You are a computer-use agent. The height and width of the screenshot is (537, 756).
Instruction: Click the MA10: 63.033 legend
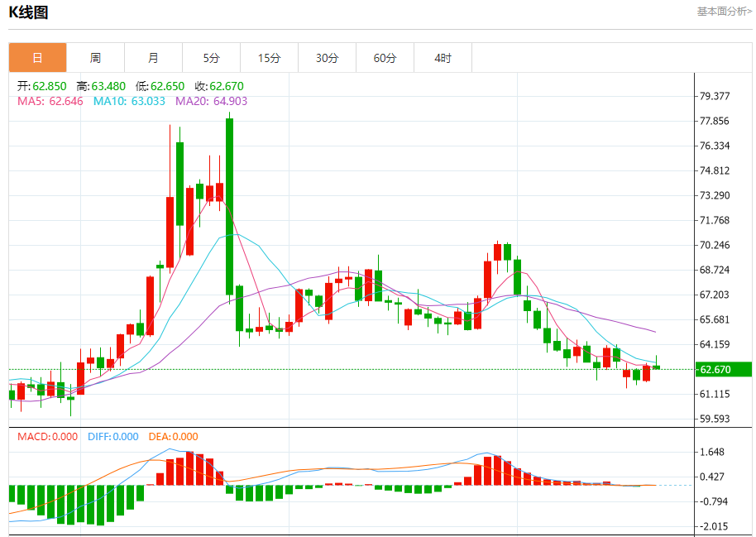pos(129,101)
